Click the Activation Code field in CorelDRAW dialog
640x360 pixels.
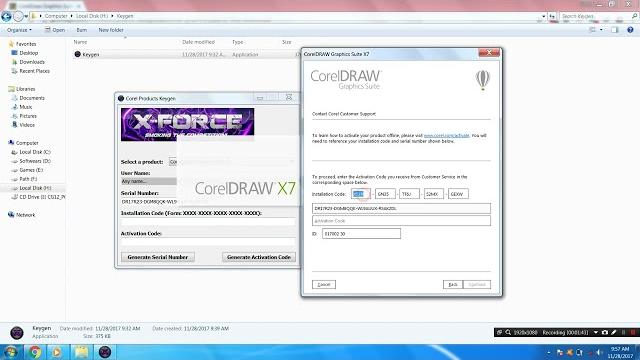(x=401, y=221)
